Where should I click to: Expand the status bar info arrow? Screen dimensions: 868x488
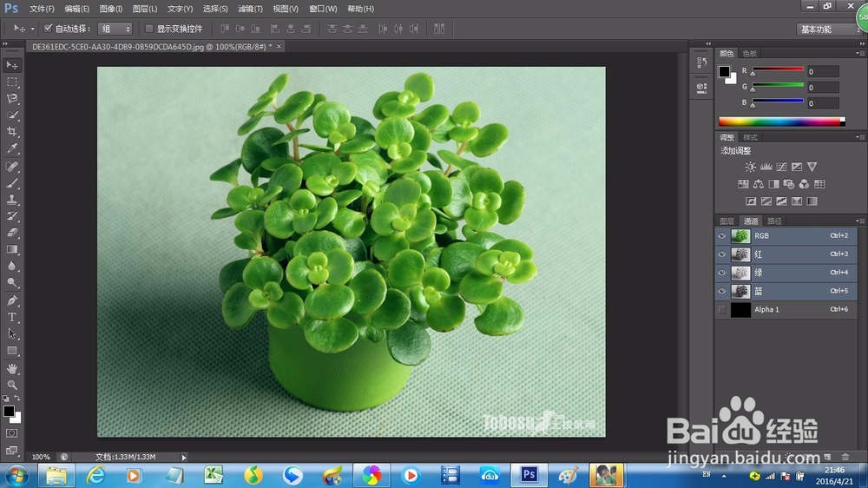coord(184,457)
